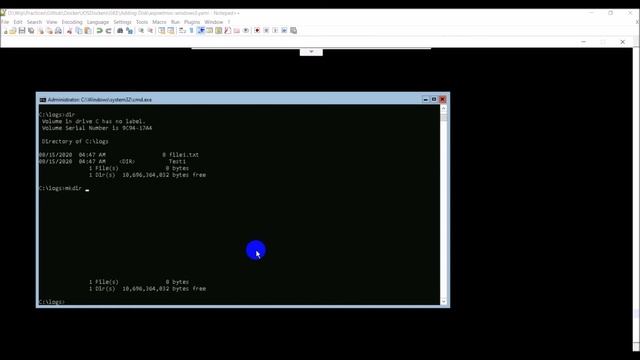This screenshot has width=640, height=360.
Task: Toggle synchronized horizontal scrolling icon
Action: (171, 31)
